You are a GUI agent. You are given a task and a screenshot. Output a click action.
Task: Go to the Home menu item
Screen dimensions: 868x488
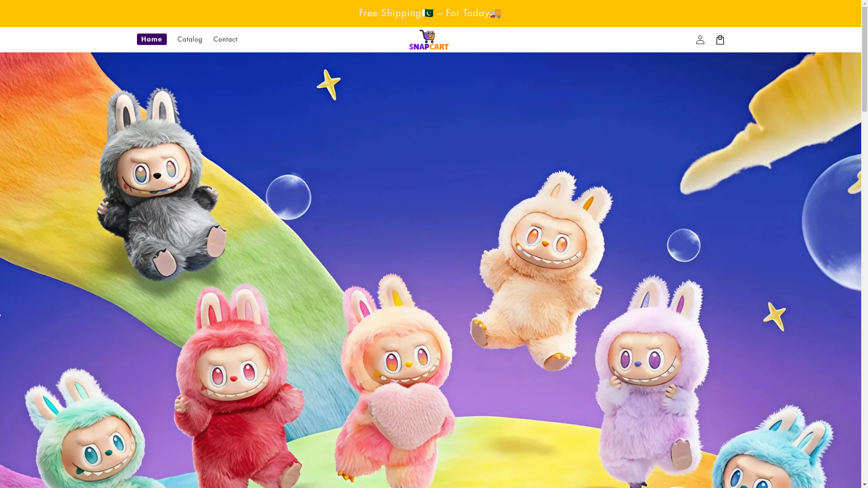coord(151,39)
